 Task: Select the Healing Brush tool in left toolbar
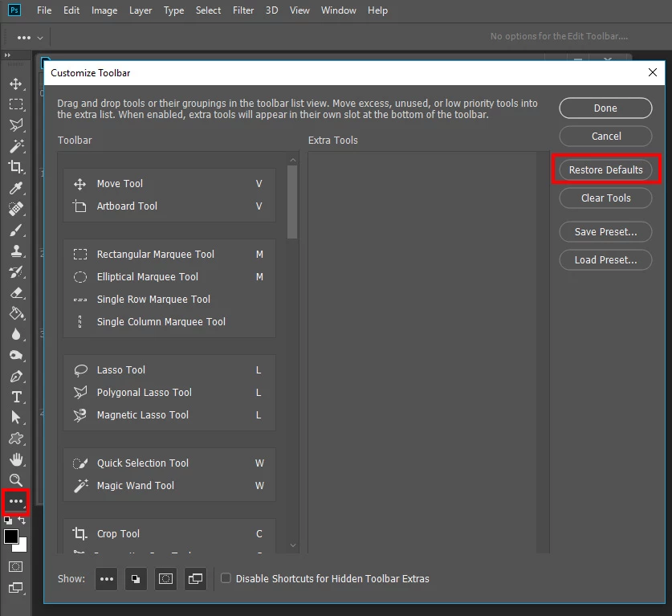pos(16,209)
